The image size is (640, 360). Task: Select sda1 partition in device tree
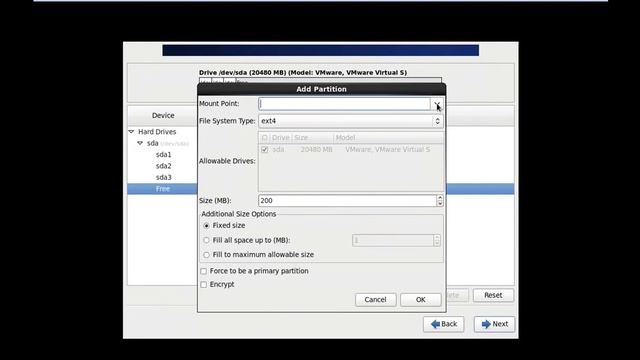point(164,155)
